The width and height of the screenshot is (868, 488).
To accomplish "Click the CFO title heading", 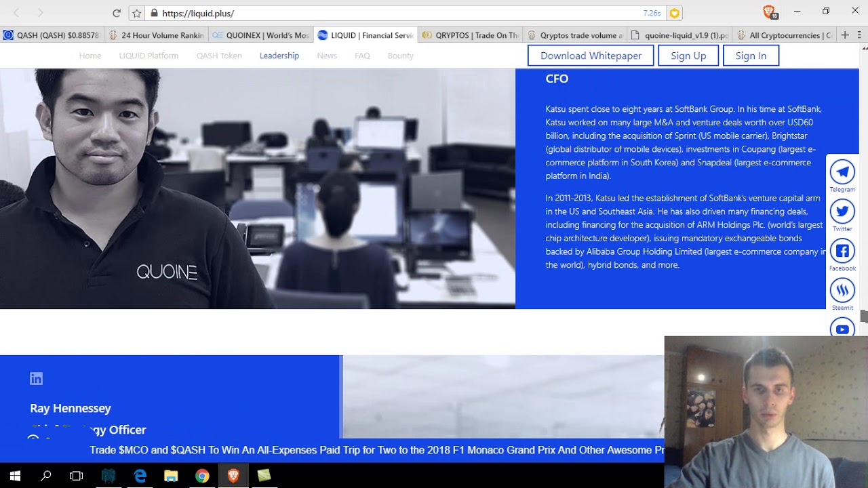I will coord(557,79).
